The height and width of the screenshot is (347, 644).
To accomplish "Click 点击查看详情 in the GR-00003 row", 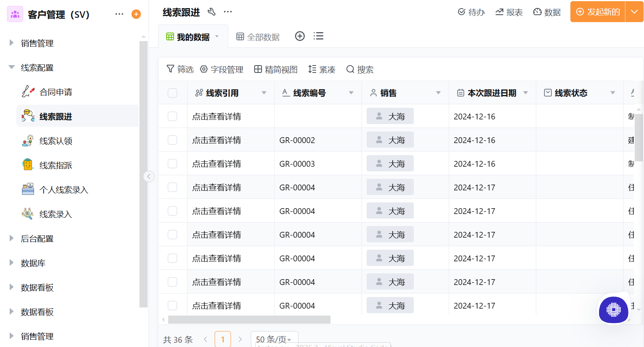I will point(217,164).
